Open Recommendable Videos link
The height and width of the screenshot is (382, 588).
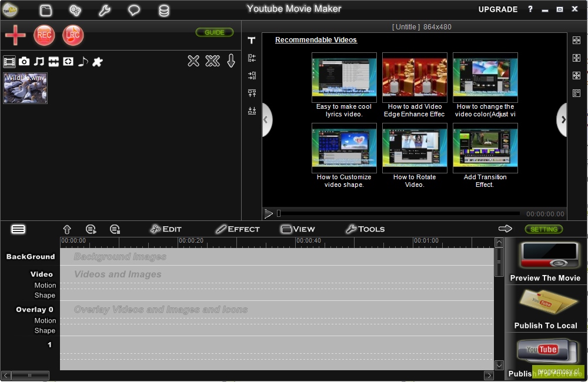(316, 40)
